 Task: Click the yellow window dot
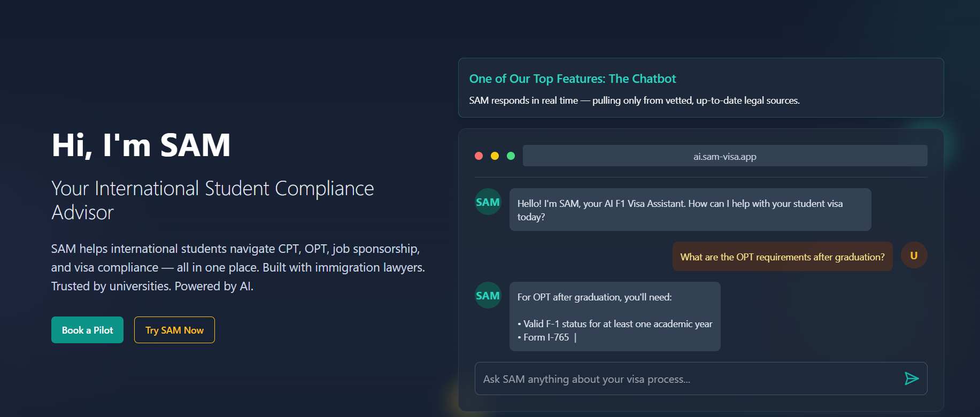pos(495,156)
